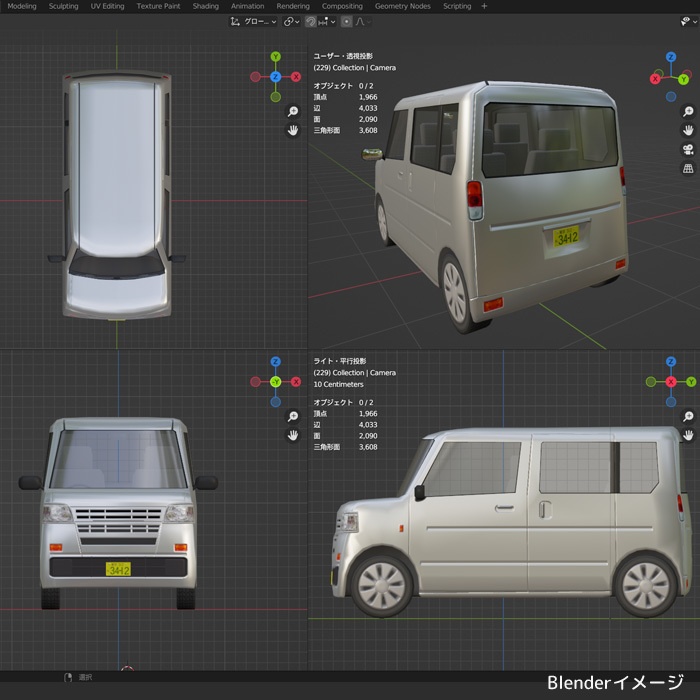The width and height of the screenshot is (700, 700).
Task: Click dim negative X in top view gizmo
Action: tap(255, 77)
